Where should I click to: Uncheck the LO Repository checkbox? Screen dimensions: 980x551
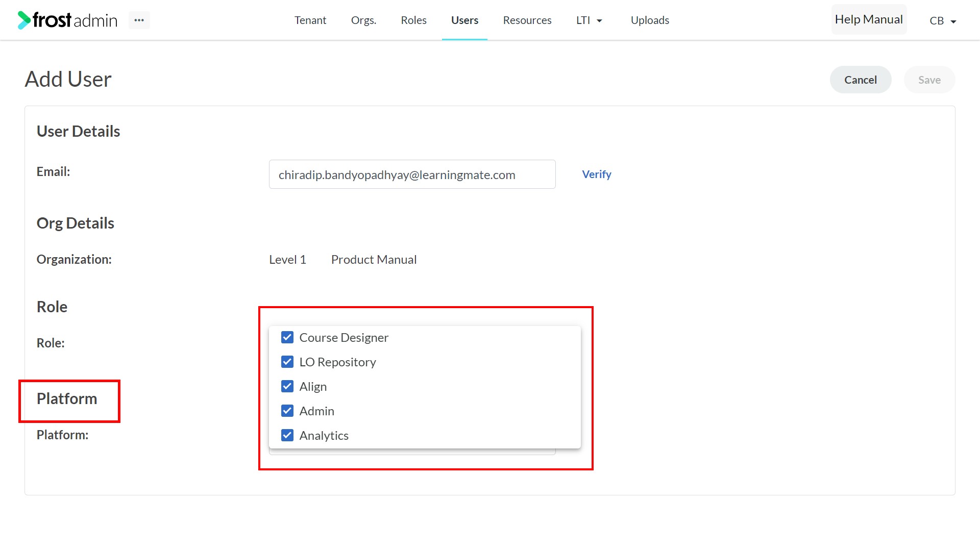[287, 362]
